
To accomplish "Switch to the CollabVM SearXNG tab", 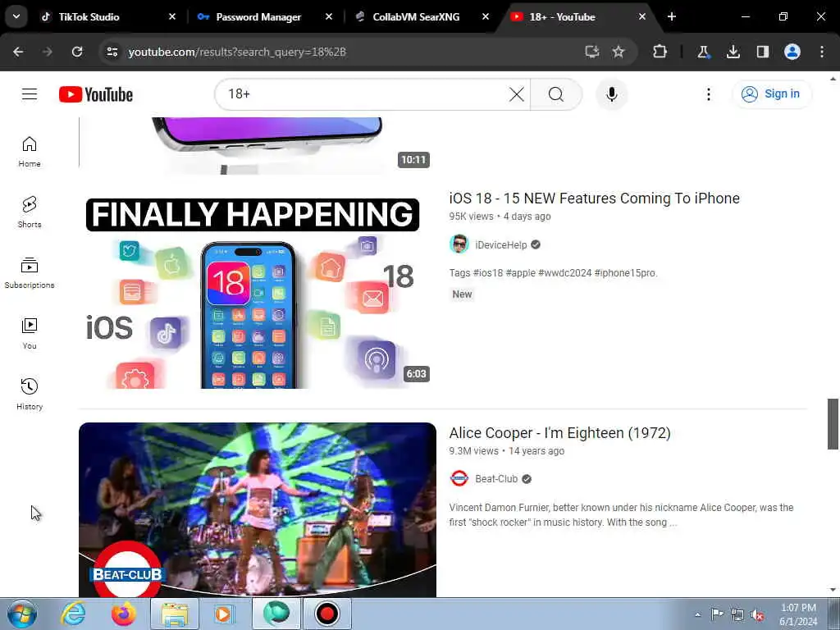I will click(x=416, y=16).
